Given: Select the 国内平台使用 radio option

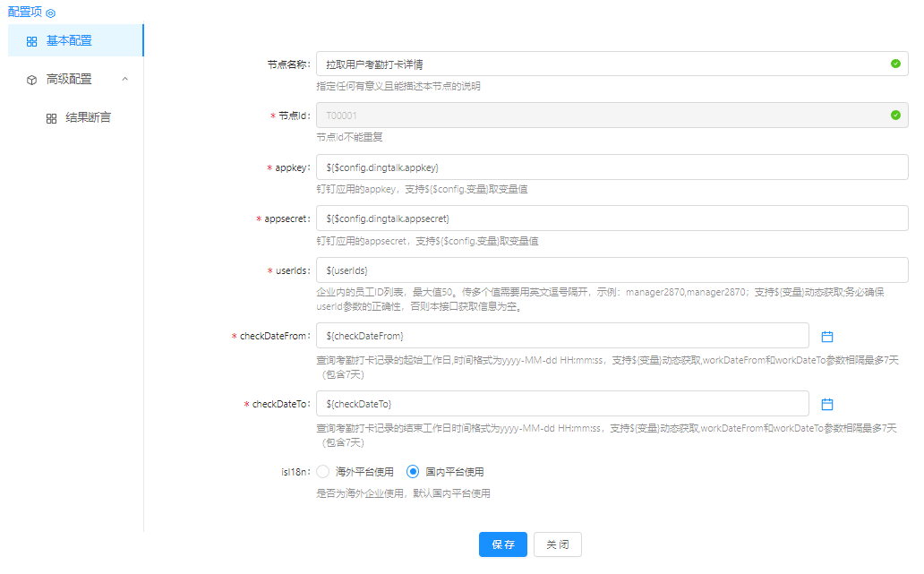Looking at the screenshot, I should pos(413,471).
